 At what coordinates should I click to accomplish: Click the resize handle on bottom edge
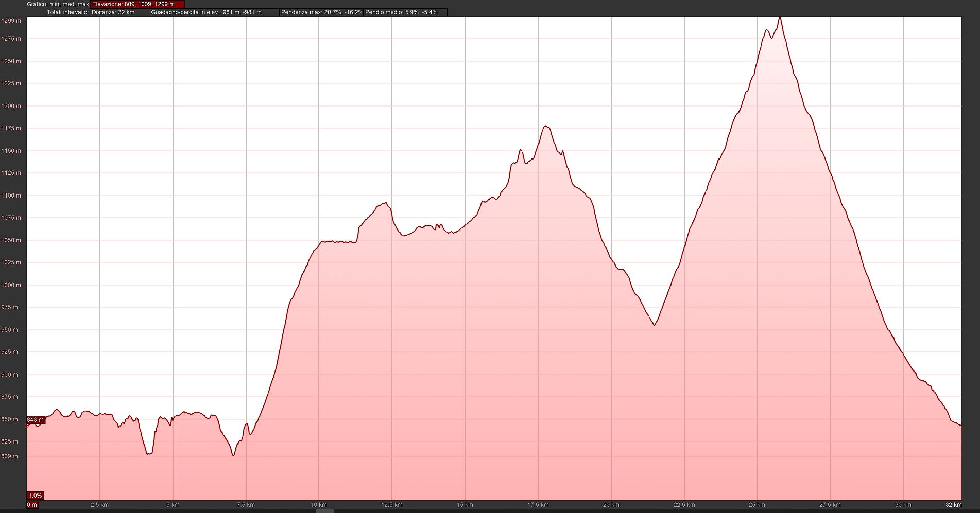(324, 511)
